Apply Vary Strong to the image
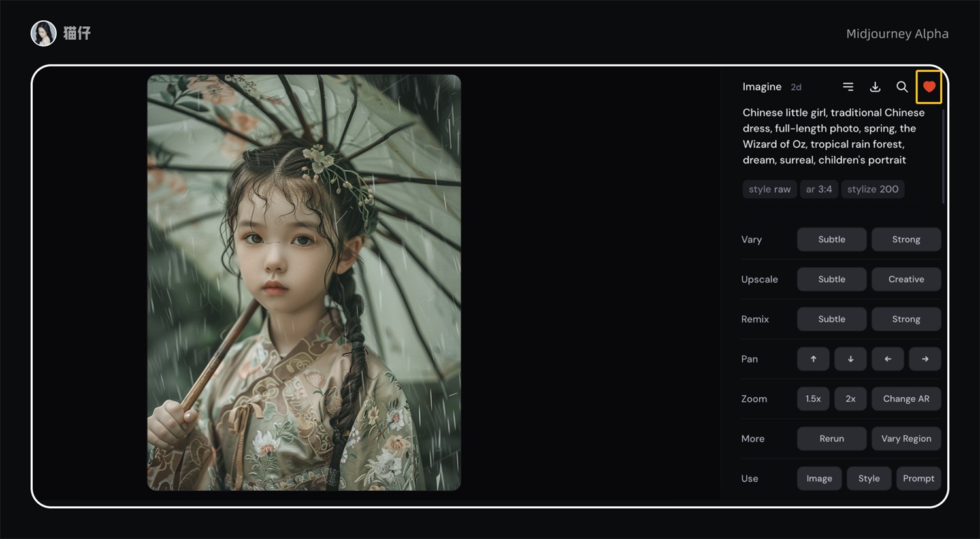Viewport: 980px width, 539px height. pyautogui.click(x=906, y=239)
